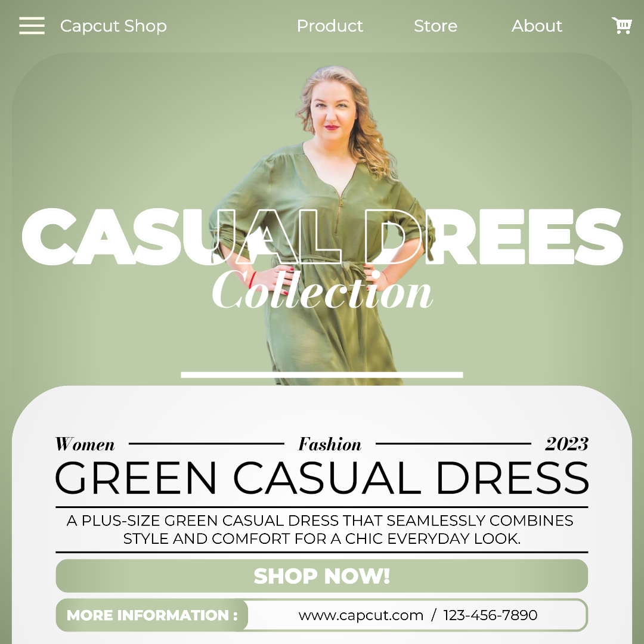Screen dimensions: 644x644
Task: Click the white progress bar under model
Action: point(322,374)
